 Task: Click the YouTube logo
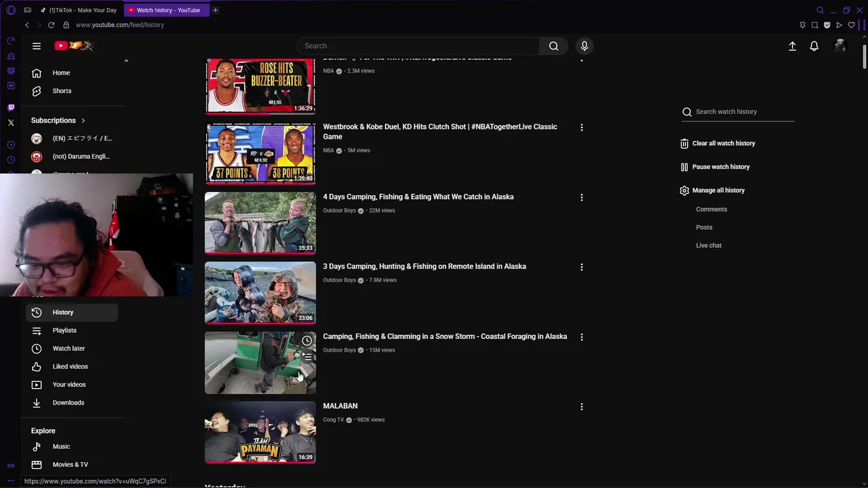coord(75,46)
